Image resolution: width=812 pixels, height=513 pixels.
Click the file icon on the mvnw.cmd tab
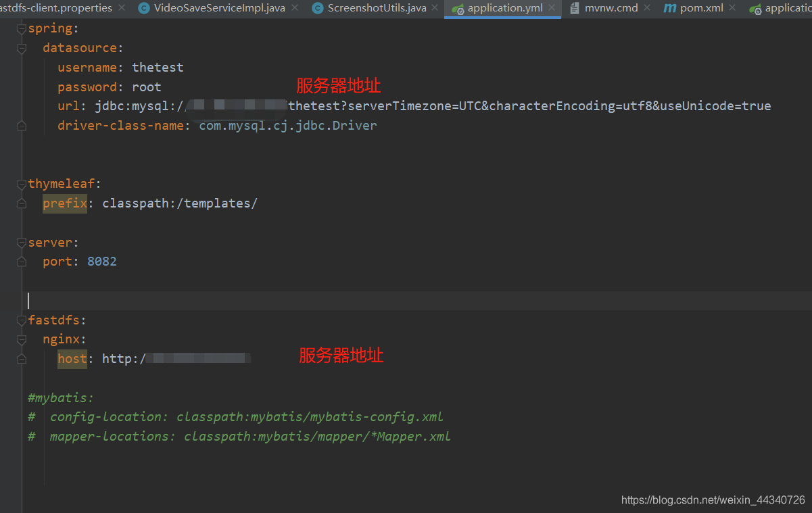[575, 8]
